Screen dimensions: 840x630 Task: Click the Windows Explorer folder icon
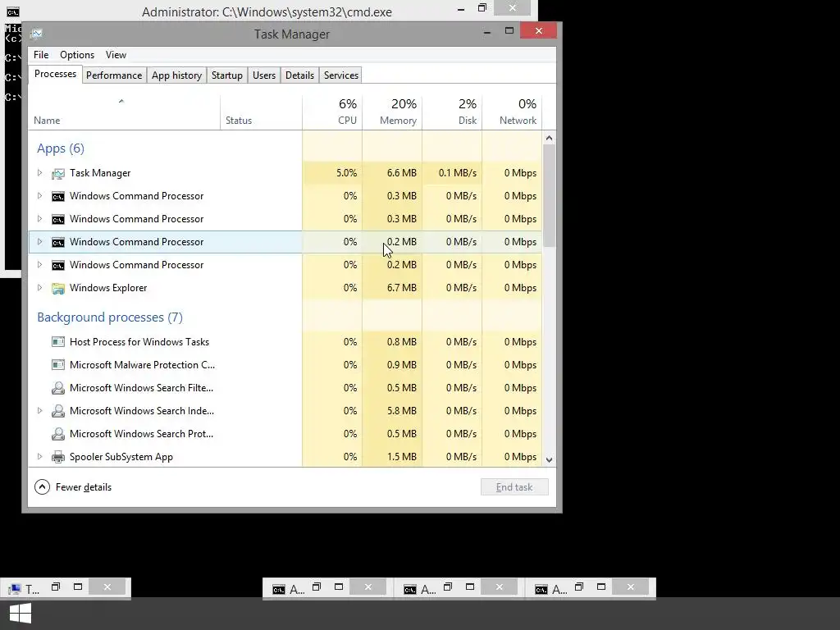point(58,288)
